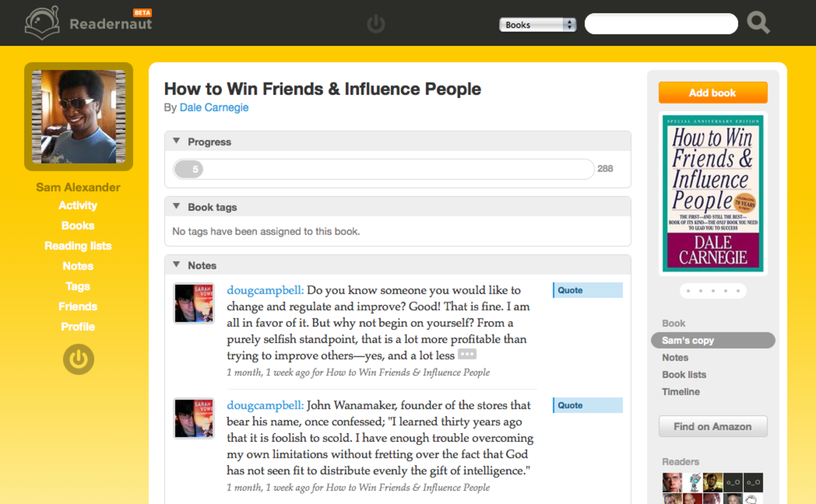
Task: Click dougcampbell's avatar on second note
Action: click(194, 418)
